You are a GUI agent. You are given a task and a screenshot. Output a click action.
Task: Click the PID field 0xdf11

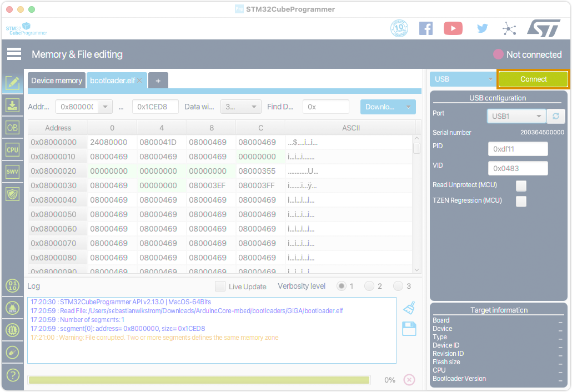518,149
